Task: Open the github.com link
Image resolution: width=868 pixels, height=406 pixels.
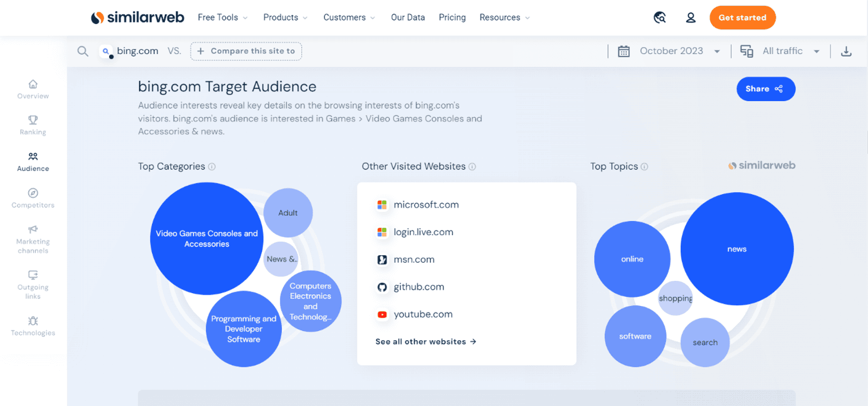Action: [x=419, y=287]
